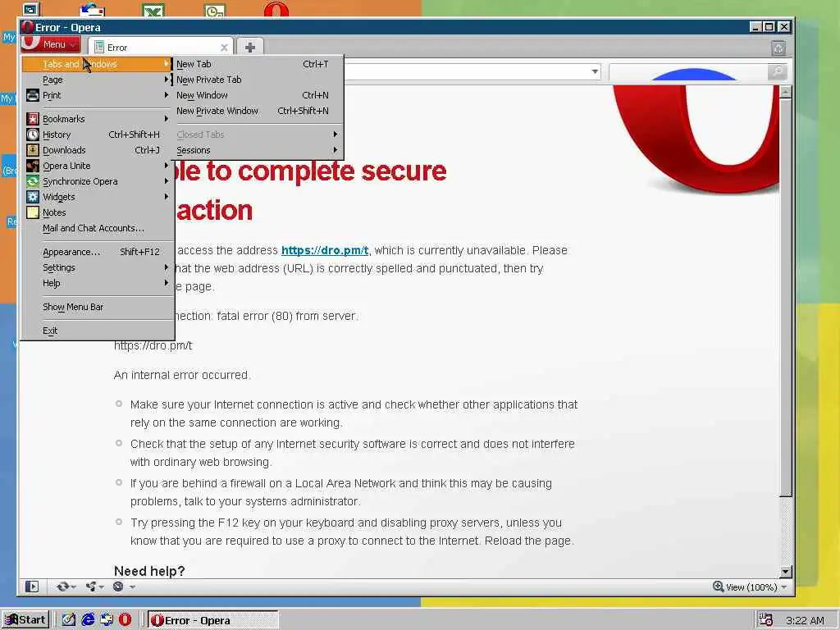
Task: Click the system tray icon
Action: (765, 620)
